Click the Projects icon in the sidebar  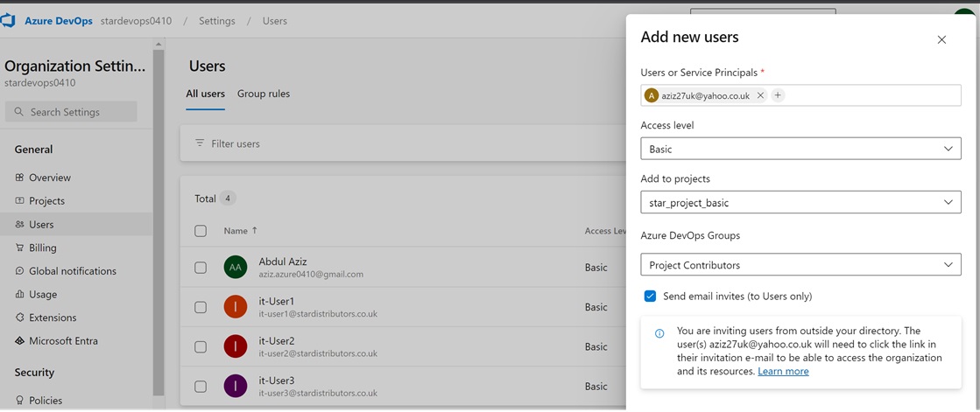click(19, 201)
